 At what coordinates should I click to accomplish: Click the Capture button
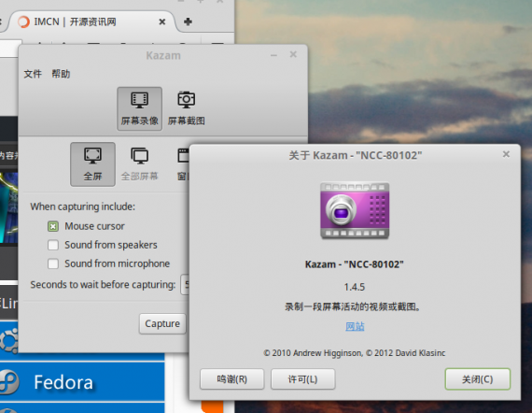[162, 323]
